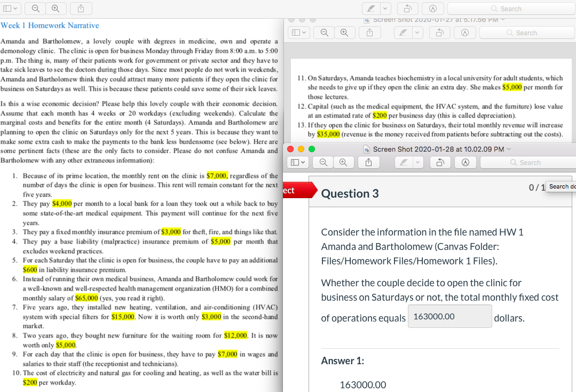Click highlighted $4,000 bank loan payment
This screenshot has width=576, height=392.
pyautogui.click(x=62, y=203)
